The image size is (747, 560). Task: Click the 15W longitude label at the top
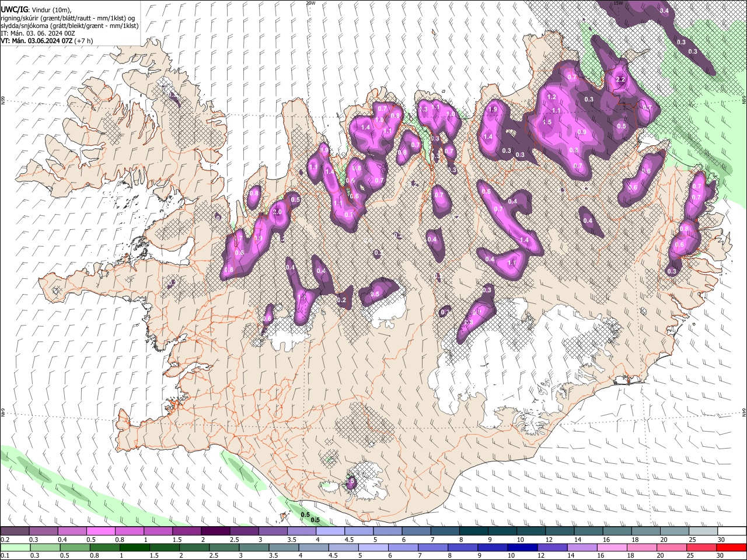(x=619, y=3)
